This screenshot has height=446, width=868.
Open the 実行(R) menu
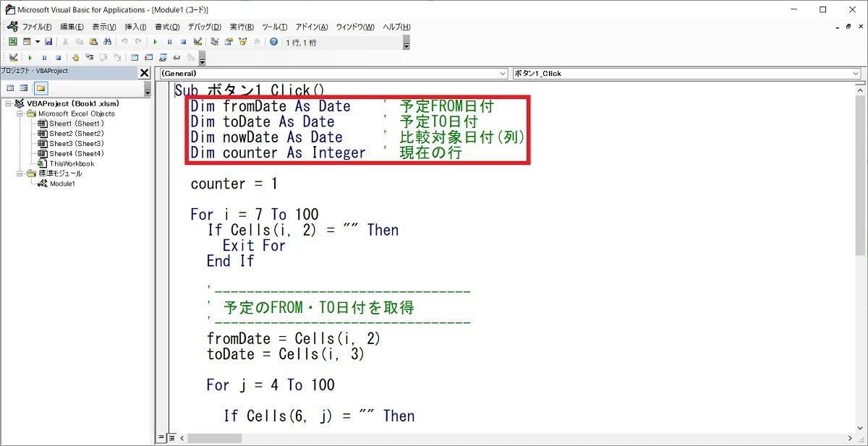tap(243, 27)
